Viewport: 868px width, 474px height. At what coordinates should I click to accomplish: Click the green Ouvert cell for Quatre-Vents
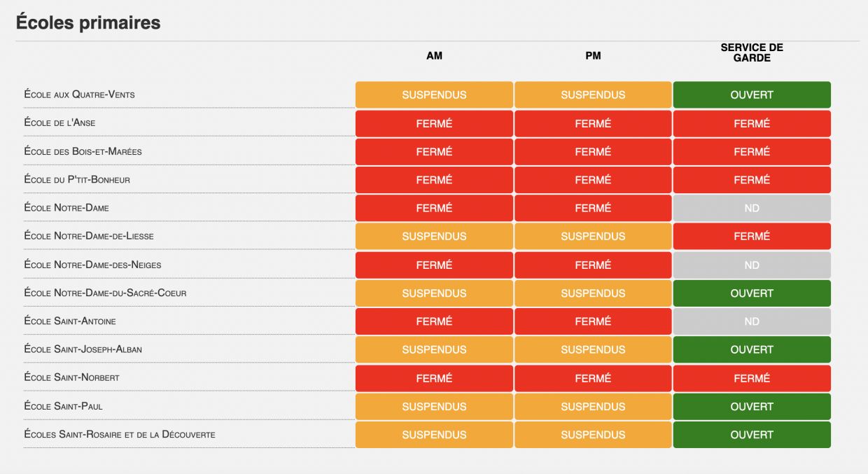752,95
